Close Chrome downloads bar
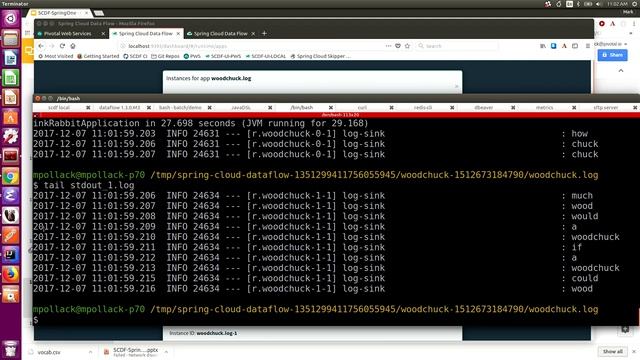640x360 pixels. (634, 351)
